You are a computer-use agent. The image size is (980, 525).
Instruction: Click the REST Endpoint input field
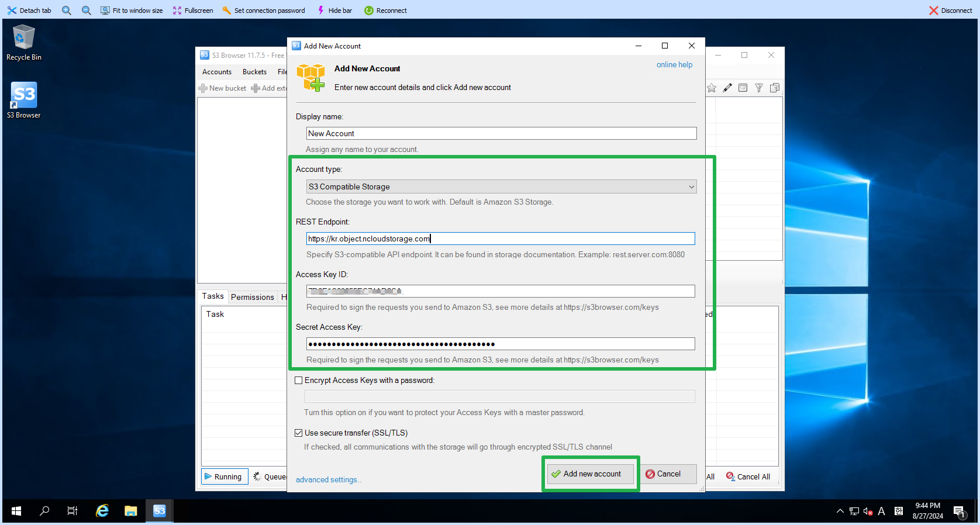[x=501, y=239]
